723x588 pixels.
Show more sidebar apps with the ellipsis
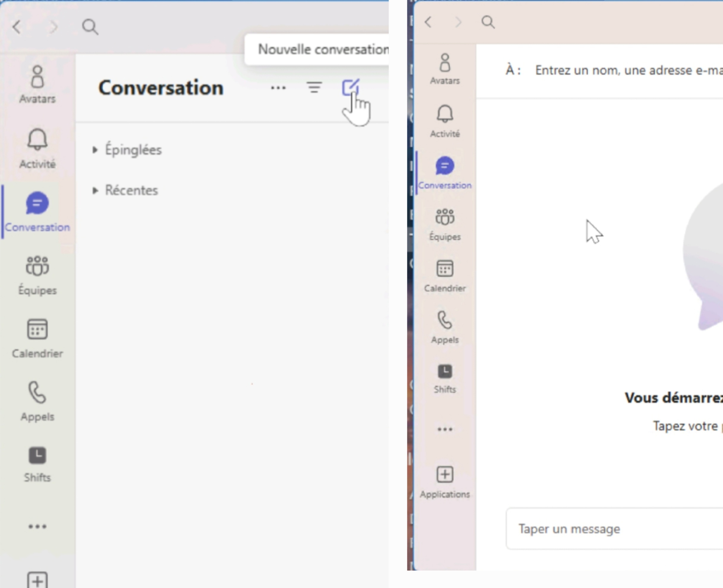(x=37, y=526)
